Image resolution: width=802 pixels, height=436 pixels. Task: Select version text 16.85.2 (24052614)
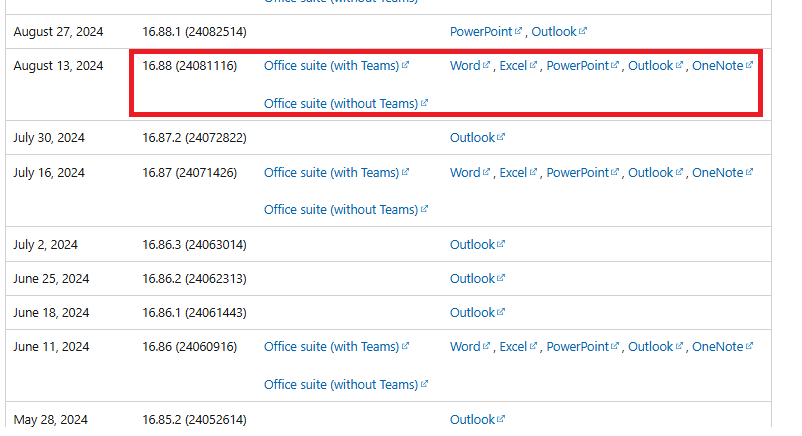194,420
